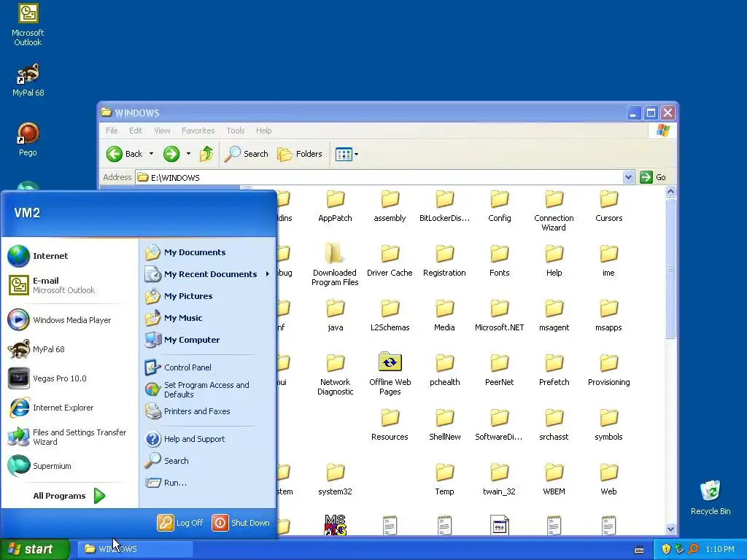Screen dimensions: 747x560
Task: Click the 1:10 PM clock
Action: 720,549
